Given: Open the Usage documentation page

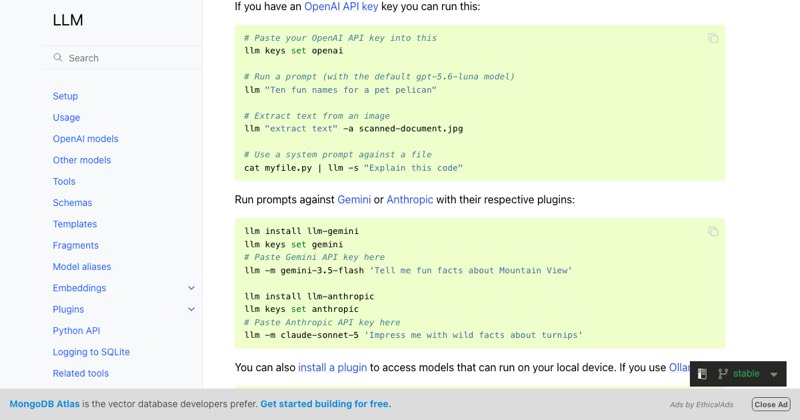Looking at the screenshot, I should pyautogui.click(x=66, y=117).
